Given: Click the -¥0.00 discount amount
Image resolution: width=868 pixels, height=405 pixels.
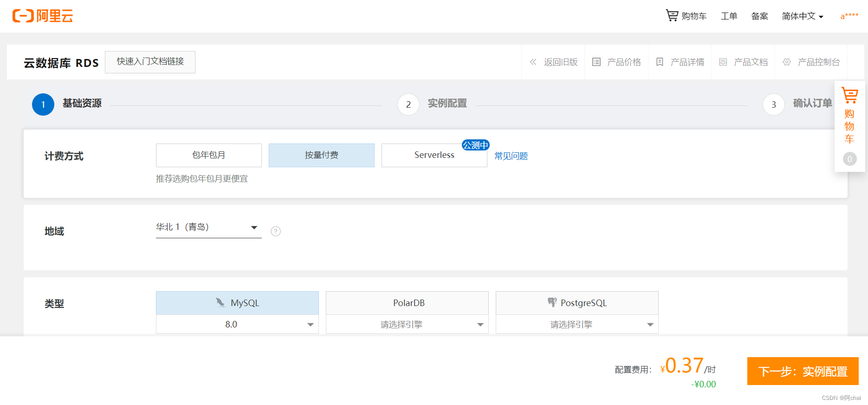Looking at the screenshot, I should [704, 384].
